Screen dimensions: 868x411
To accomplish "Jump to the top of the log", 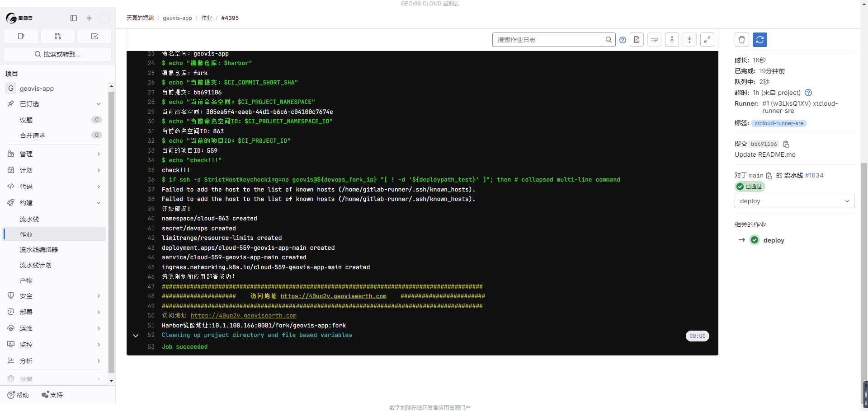I will click(x=672, y=40).
